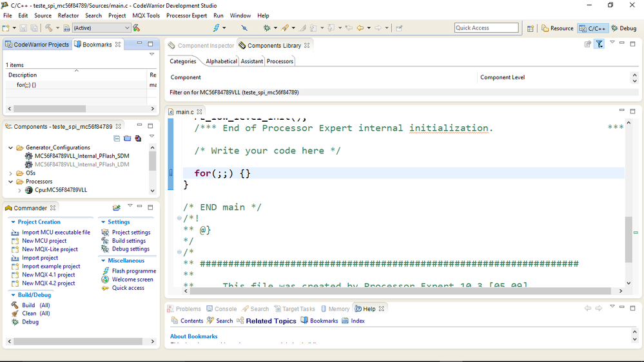Click the forward arrow in the Help view
This screenshot has height=362, width=644.
(x=599, y=309)
